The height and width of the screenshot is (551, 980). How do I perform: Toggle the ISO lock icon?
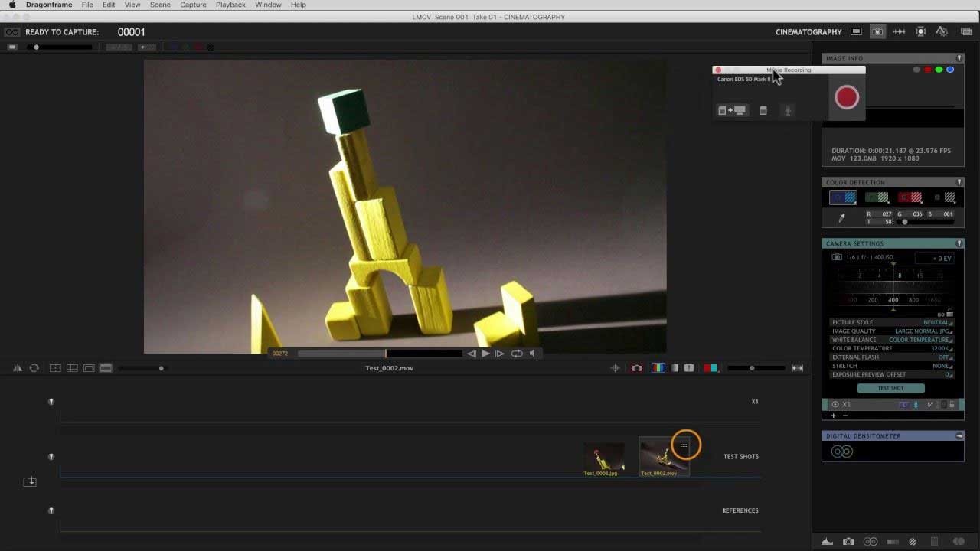949,314
